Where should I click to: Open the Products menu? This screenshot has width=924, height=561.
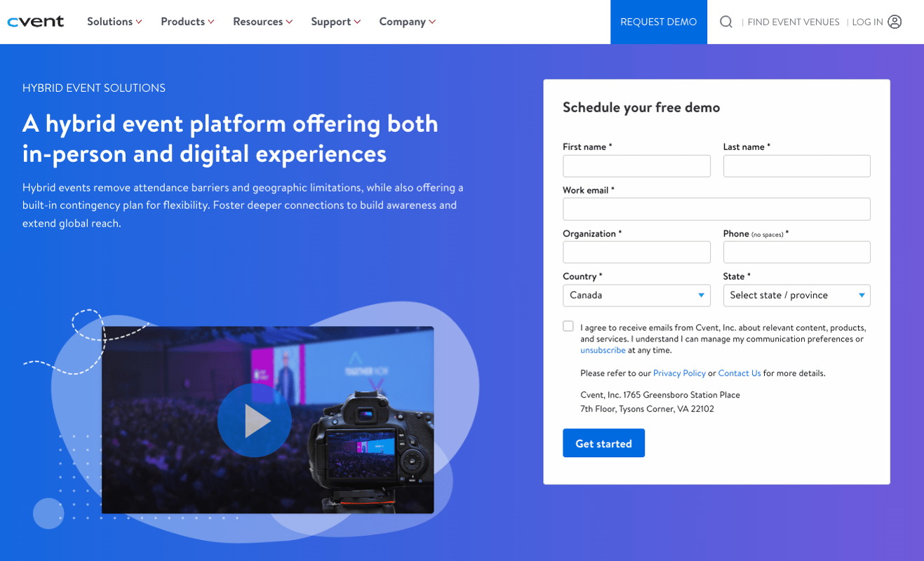[x=187, y=22]
